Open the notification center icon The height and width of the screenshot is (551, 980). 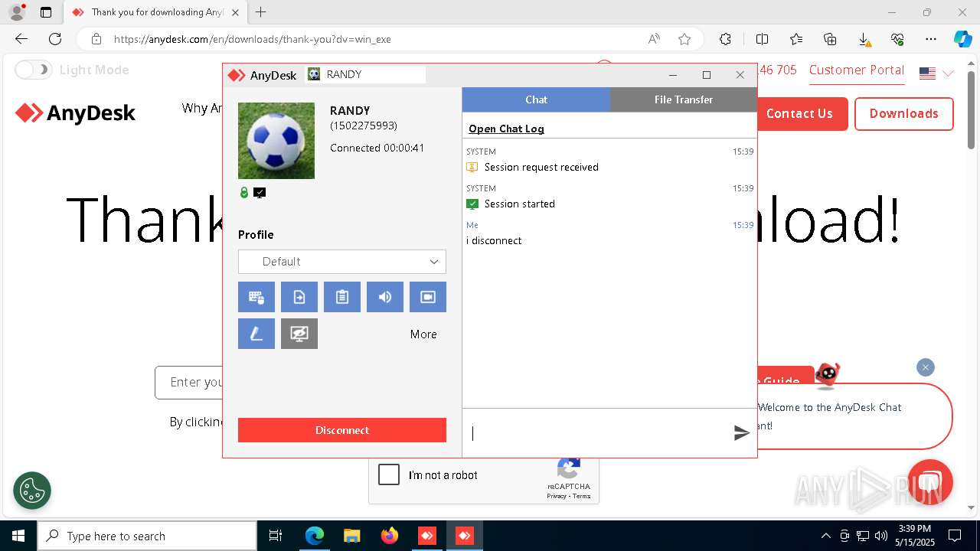(955, 536)
